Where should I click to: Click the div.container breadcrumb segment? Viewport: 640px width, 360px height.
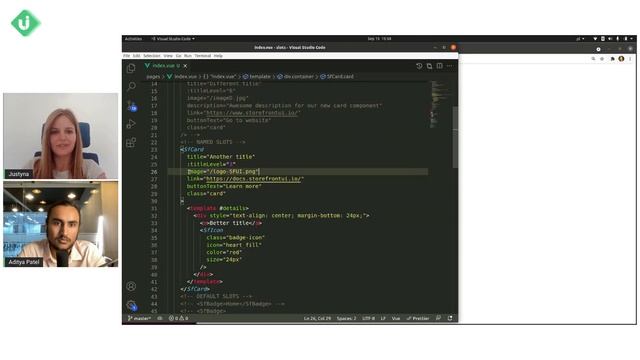296,76
